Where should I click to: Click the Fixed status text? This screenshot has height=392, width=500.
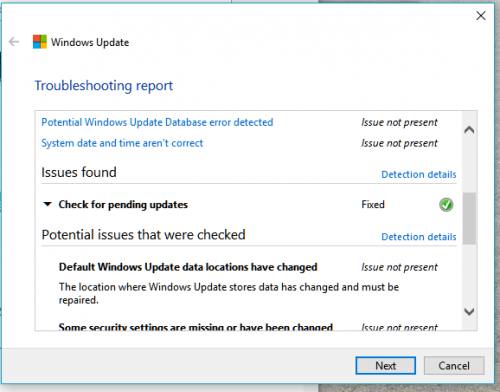[373, 204]
